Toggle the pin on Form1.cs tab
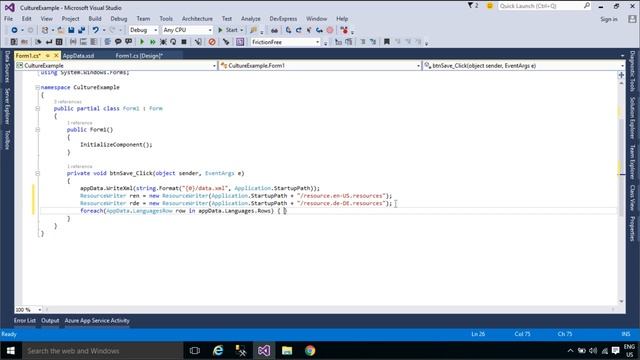Screen dimensions: 640x360 tap(48, 56)
